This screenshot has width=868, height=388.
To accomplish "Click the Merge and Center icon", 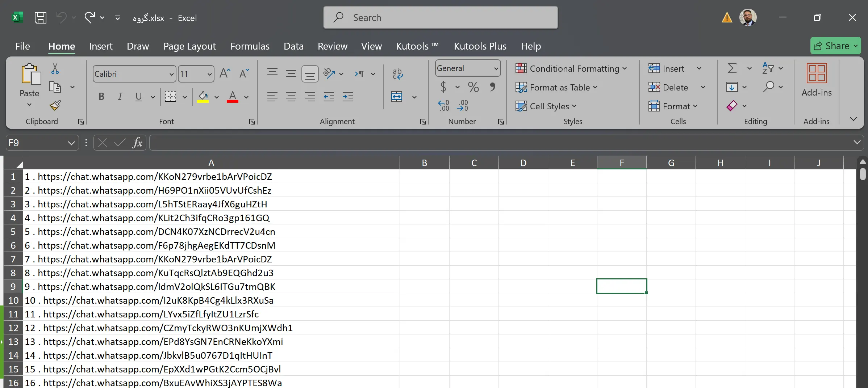I will point(397,97).
